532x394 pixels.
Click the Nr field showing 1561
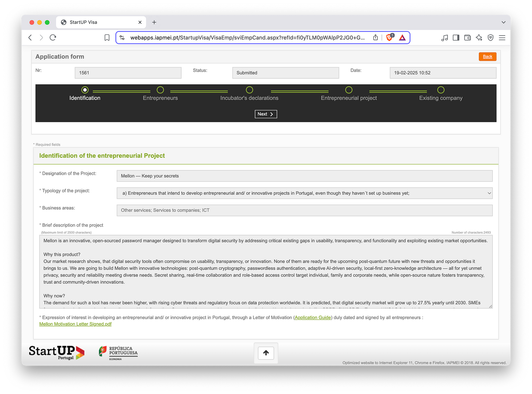point(128,73)
